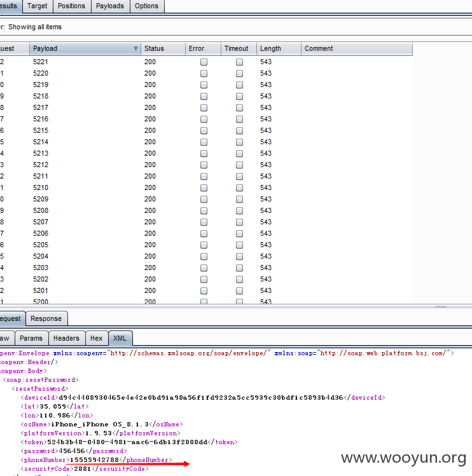Viewport: 472px width, 476px height.
Task: Select the row with payload 5202
Action: tap(206, 279)
